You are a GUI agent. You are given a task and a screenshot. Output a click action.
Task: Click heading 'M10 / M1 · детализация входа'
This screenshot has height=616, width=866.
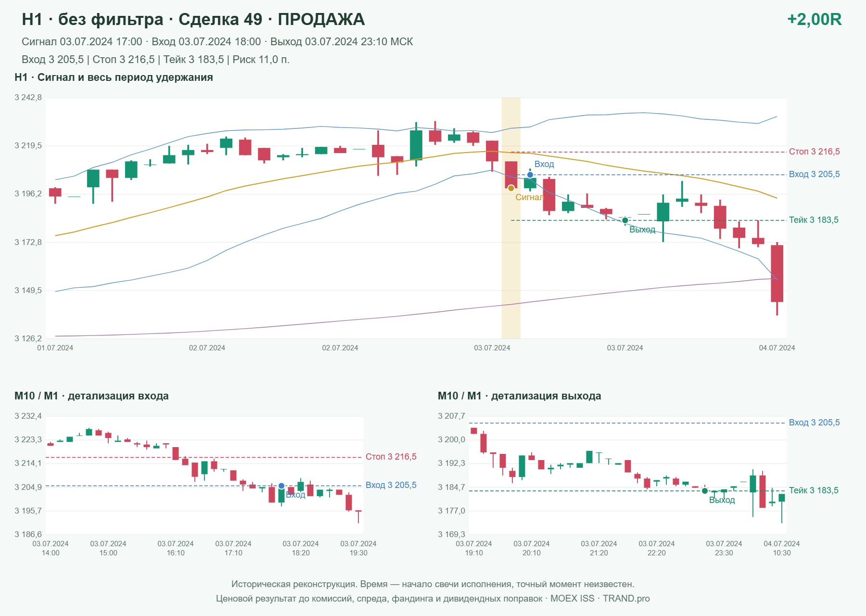coord(91,396)
